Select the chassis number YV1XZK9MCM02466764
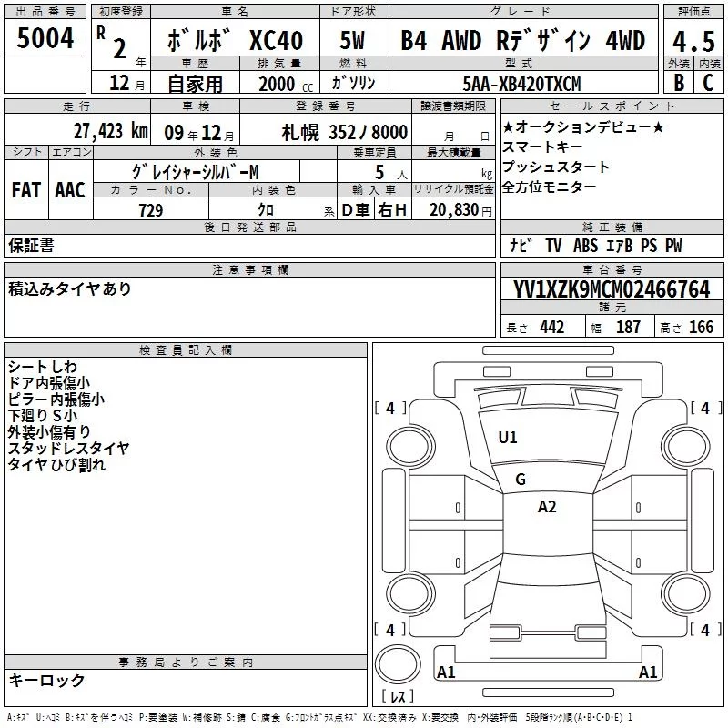The height and width of the screenshot is (728, 728). pos(612,288)
